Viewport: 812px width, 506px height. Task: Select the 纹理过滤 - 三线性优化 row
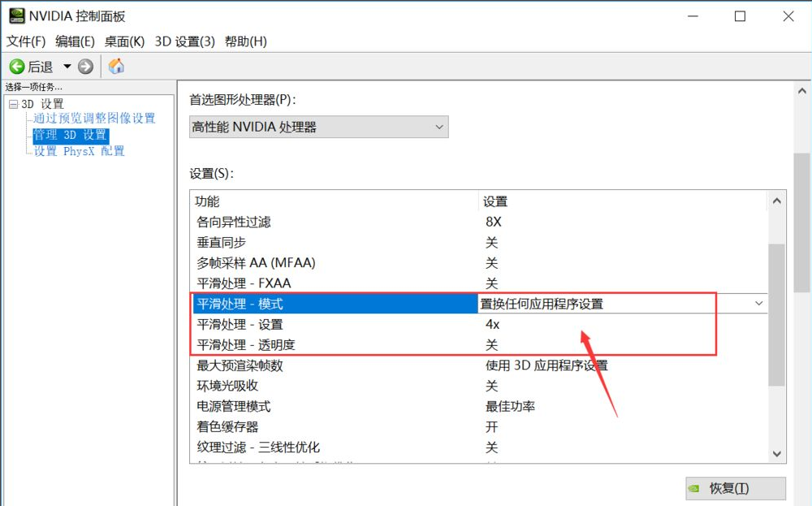[479, 448]
